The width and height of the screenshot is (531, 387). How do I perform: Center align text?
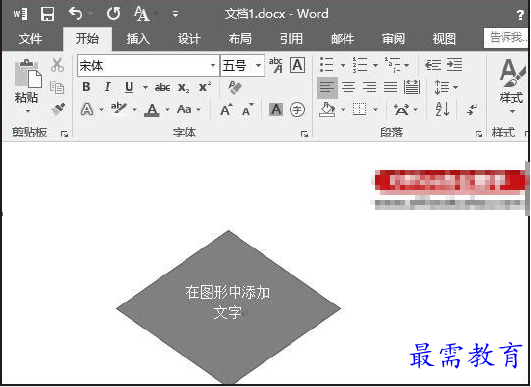coord(348,87)
